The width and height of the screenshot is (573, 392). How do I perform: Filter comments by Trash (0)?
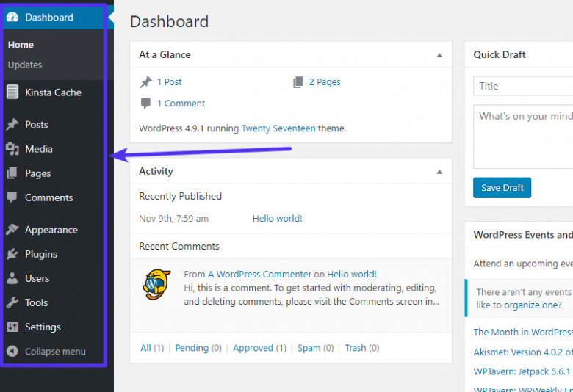pyautogui.click(x=361, y=348)
